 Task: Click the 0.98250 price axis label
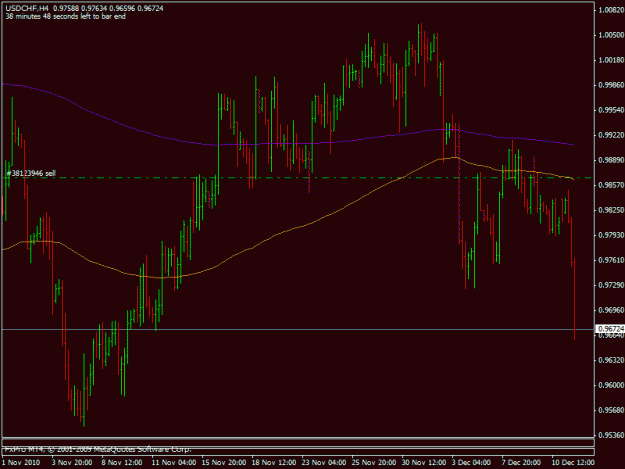(x=611, y=210)
